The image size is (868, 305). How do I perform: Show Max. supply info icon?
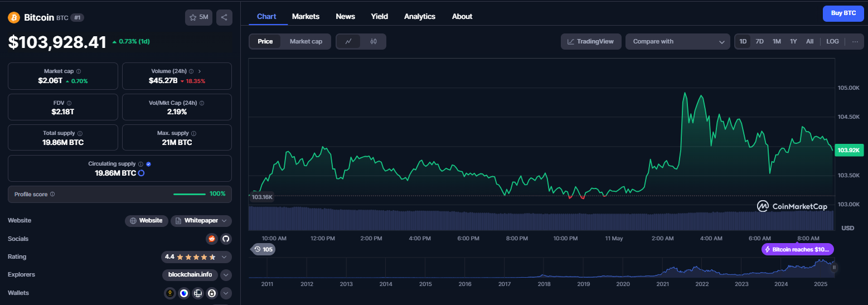194,134
